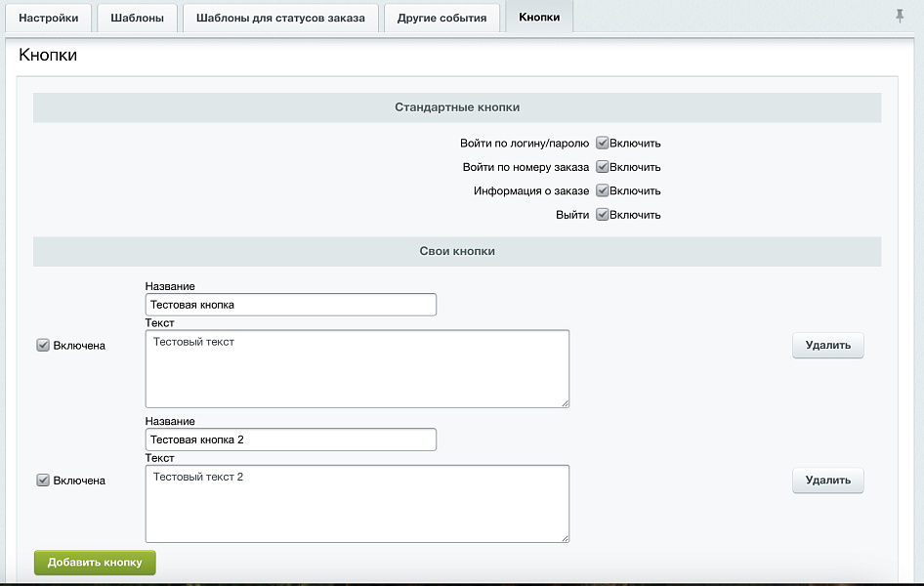Select the Кнопки tab
This screenshot has width=924, height=586.
tap(539, 17)
